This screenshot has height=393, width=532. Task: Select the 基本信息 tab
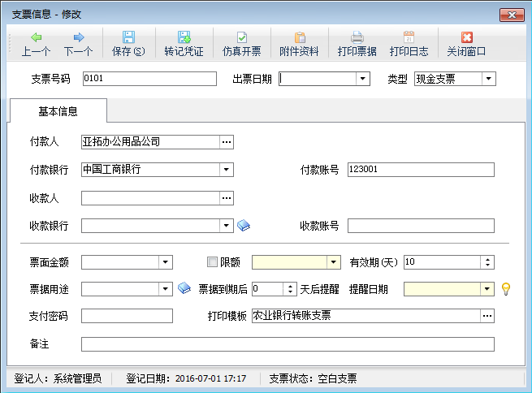point(58,110)
